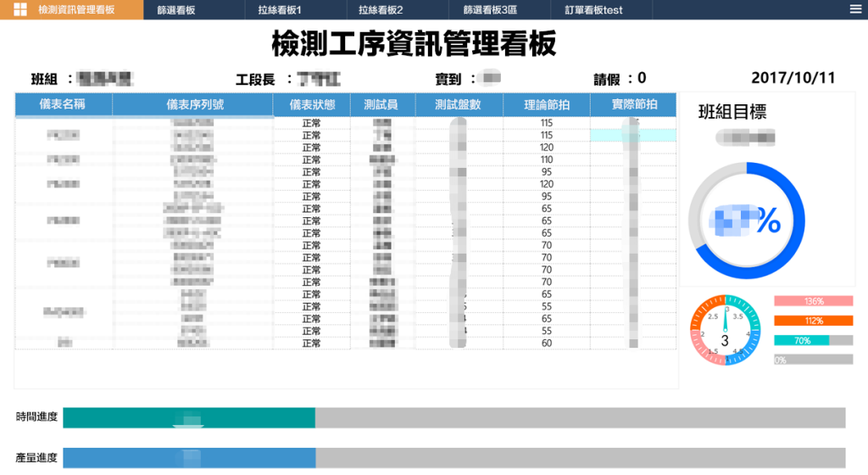Screen dimensions: 868x475
Task: Click the 班組 label
Action: click(44, 80)
